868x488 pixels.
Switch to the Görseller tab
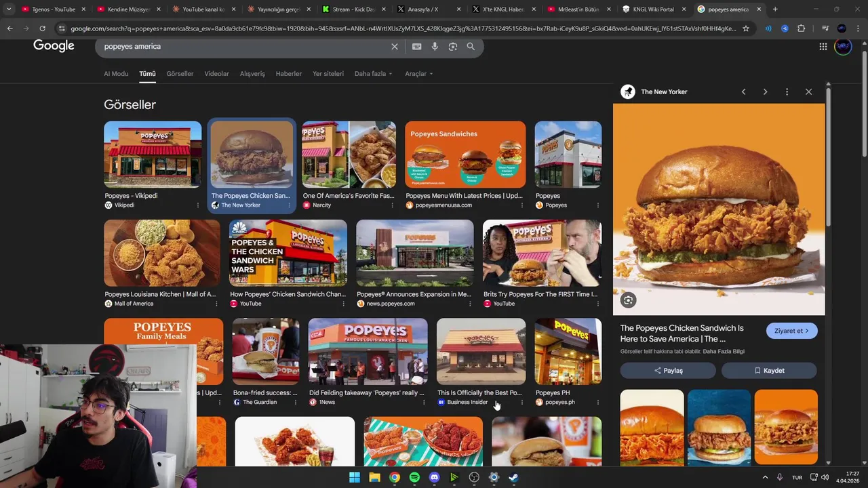[x=180, y=74]
